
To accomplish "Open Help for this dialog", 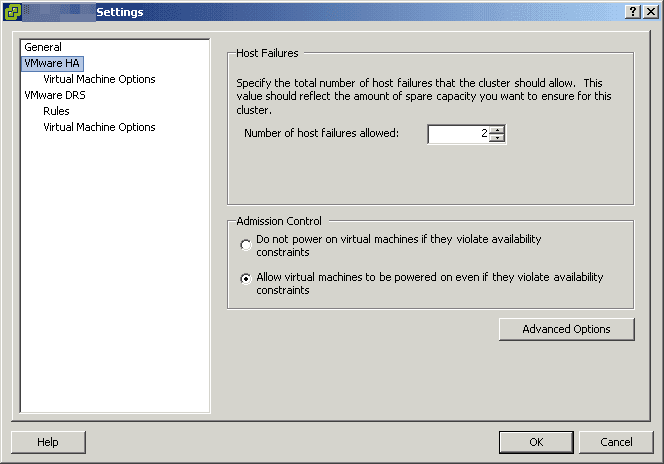I will [48, 442].
